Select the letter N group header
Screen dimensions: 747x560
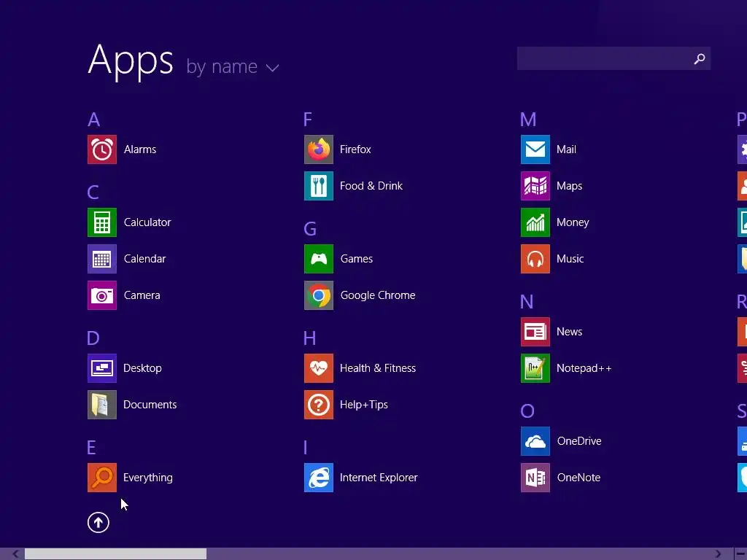coord(527,302)
